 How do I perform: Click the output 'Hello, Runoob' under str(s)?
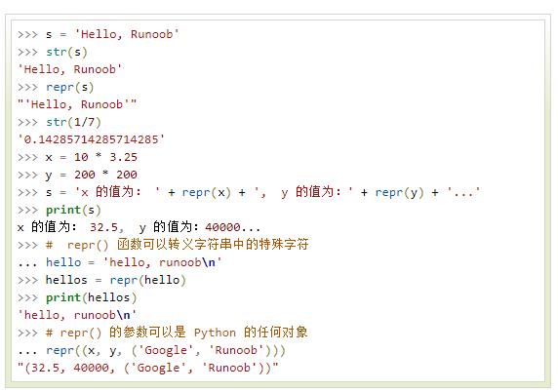point(70,69)
